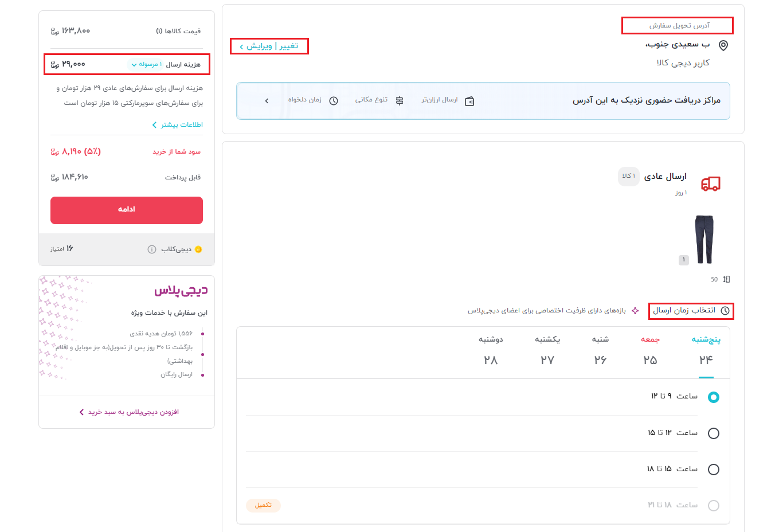
Task: Click the ارسال رایگان benefit line
Action: (x=177, y=374)
